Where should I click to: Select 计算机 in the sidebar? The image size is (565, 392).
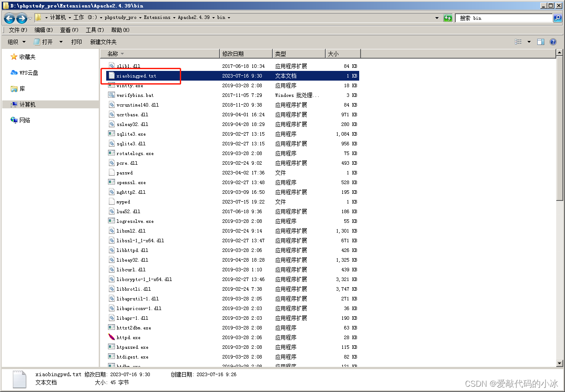50,104
